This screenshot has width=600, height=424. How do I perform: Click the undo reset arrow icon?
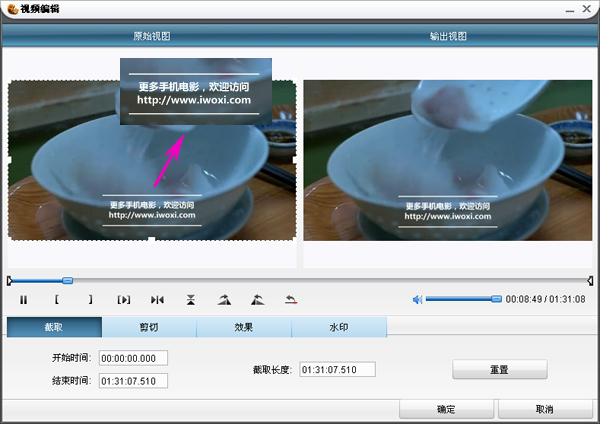[x=291, y=300]
